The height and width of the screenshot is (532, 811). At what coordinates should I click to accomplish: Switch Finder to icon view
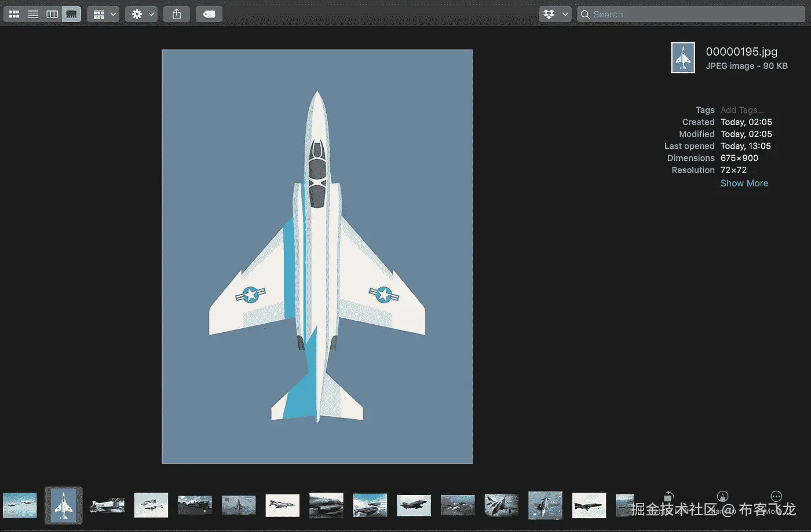click(x=14, y=14)
